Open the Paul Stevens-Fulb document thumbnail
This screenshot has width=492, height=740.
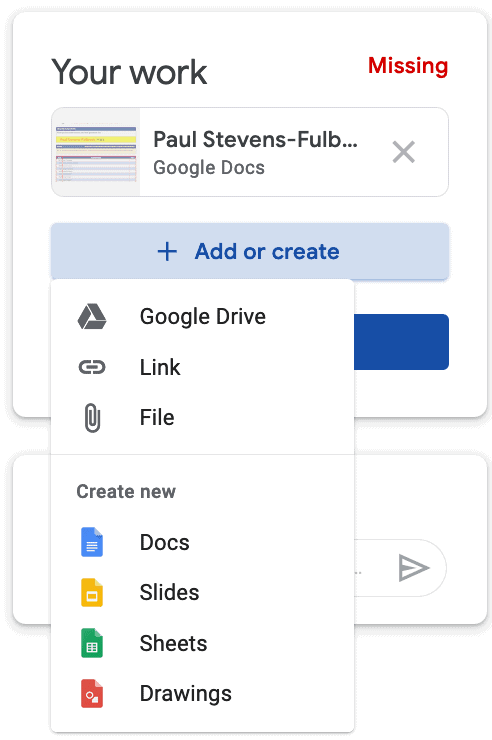click(x=96, y=152)
